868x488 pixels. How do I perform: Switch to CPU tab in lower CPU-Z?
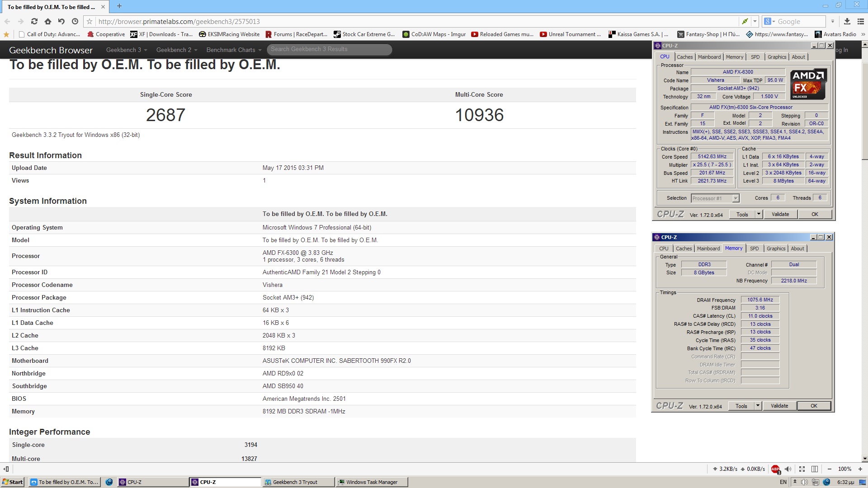664,249
